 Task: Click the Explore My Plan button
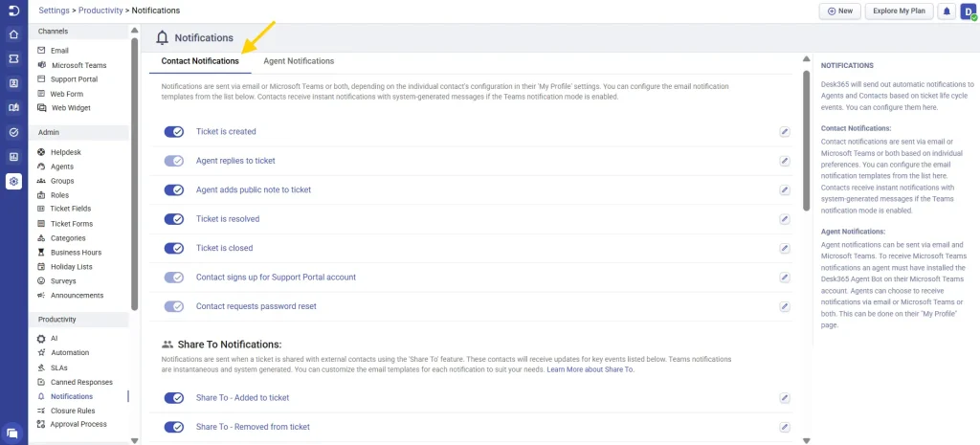900,11
